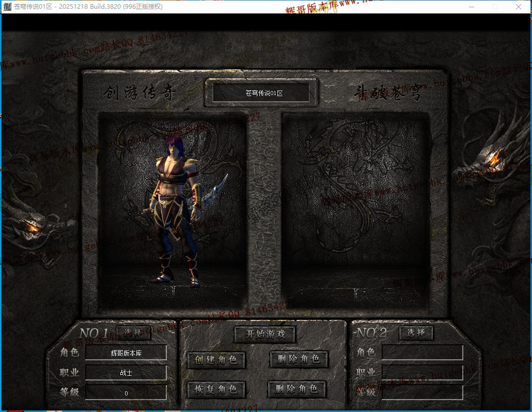Click the NO 1 角色 field showing 辉哥版本库
The height and width of the screenshot is (412, 532).
pos(126,353)
